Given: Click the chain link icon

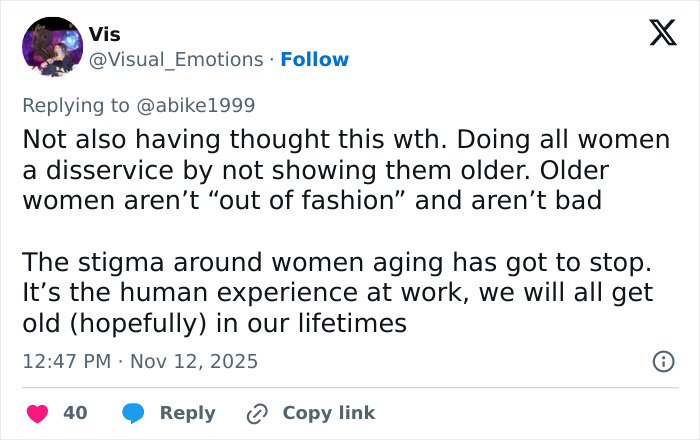Looking at the screenshot, I should pyautogui.click(x=258, y=413).
